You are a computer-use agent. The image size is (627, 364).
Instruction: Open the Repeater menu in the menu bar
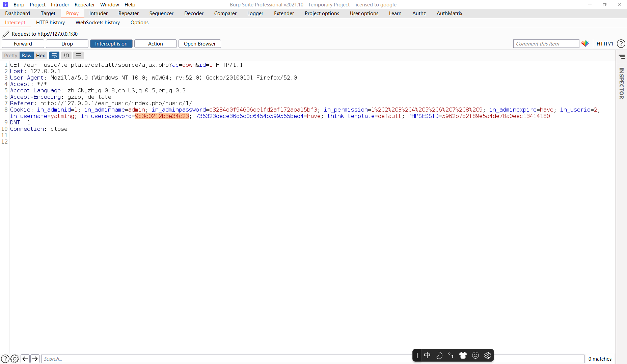point(84,4)
